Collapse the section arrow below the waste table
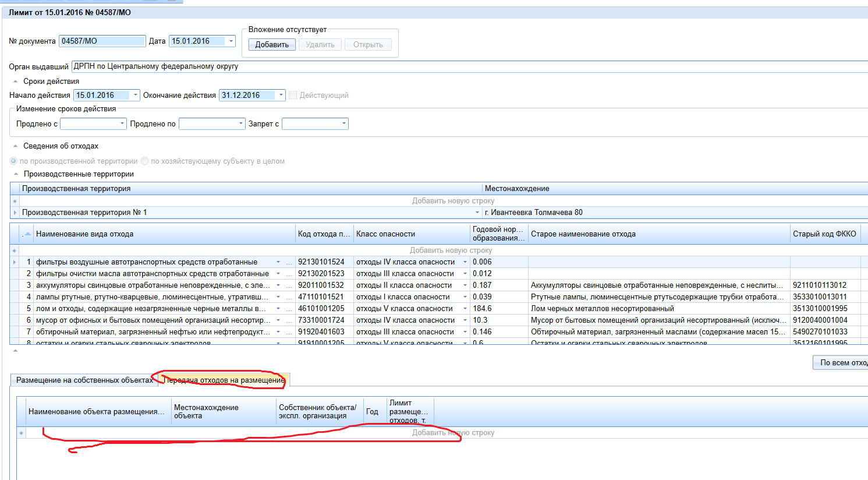868x480 pixels. click(15, 351)
